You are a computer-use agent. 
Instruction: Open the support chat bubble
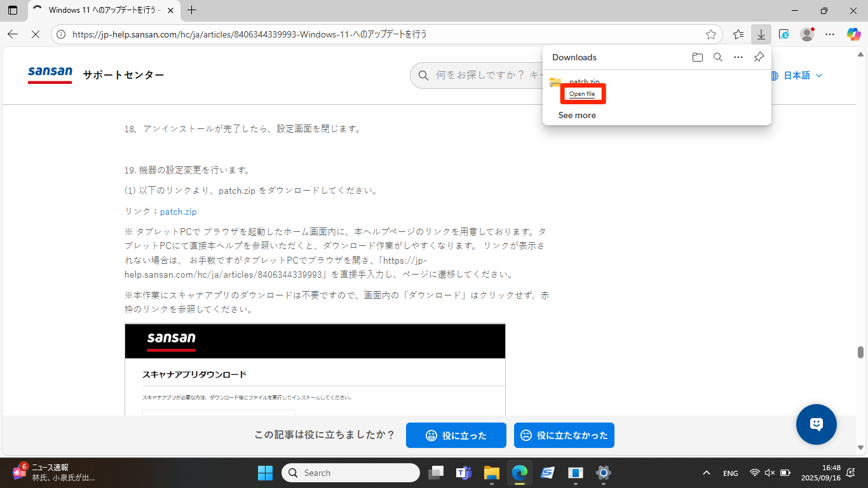tap(817, 424)
